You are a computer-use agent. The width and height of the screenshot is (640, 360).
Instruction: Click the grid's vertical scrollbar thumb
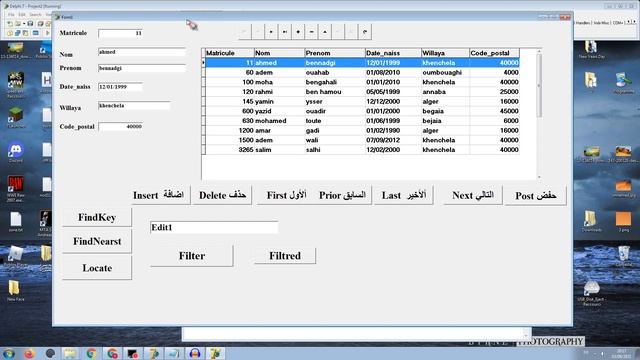(x=539, y=86)
